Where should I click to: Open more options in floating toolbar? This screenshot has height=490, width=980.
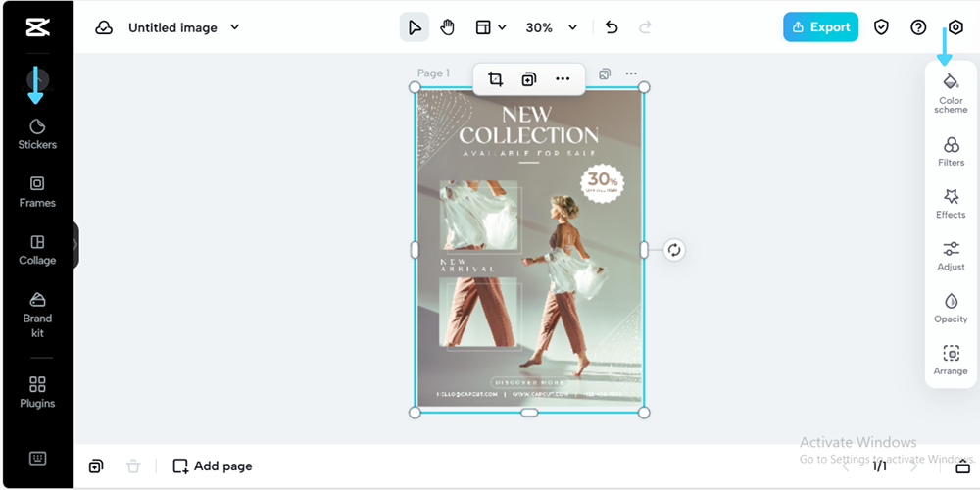563,79
